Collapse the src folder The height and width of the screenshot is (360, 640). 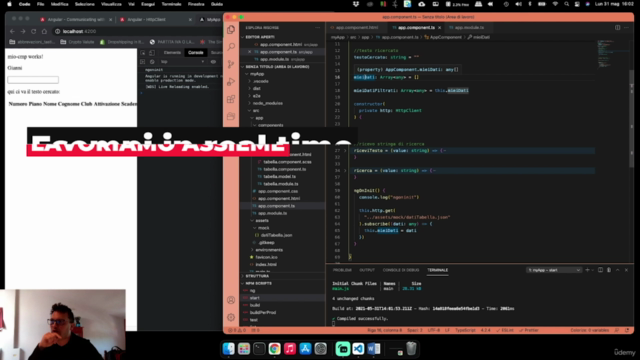click(256, 111)
